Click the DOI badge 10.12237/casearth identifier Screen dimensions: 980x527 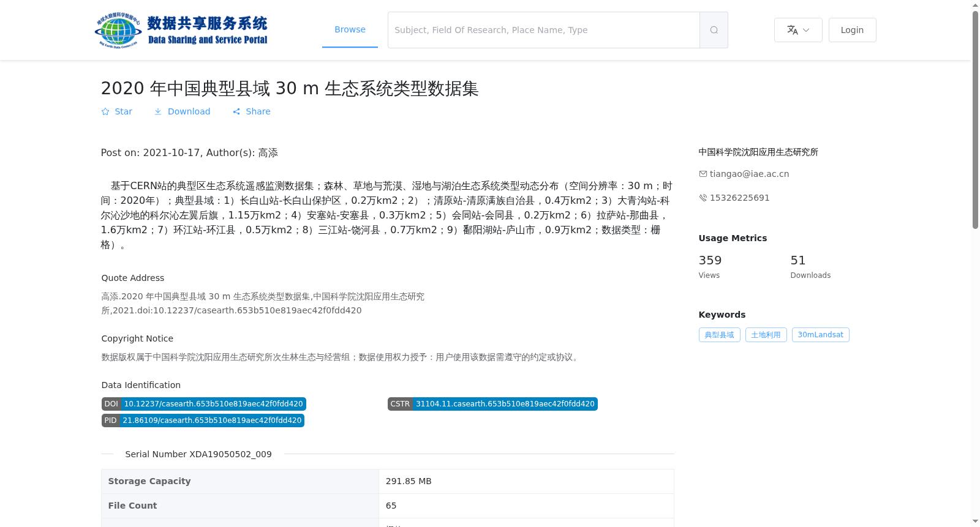[204, 404]
